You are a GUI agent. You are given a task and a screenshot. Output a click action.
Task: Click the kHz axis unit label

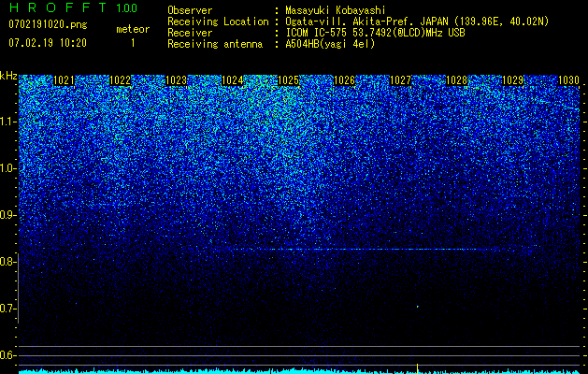click(8, 76)
